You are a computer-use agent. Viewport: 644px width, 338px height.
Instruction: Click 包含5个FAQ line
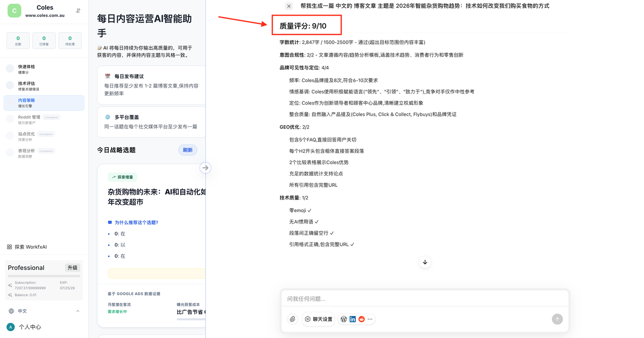tap(323, 140)
